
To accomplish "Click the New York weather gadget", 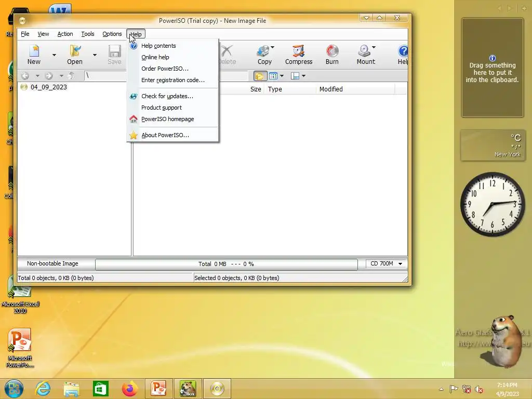I will [x=493, y=145].
